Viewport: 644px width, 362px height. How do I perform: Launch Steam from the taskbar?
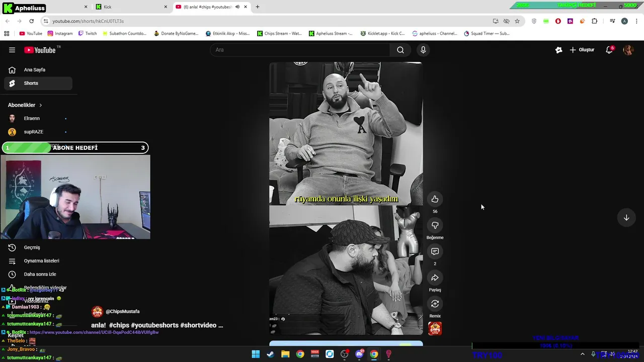tap(271, 354)
